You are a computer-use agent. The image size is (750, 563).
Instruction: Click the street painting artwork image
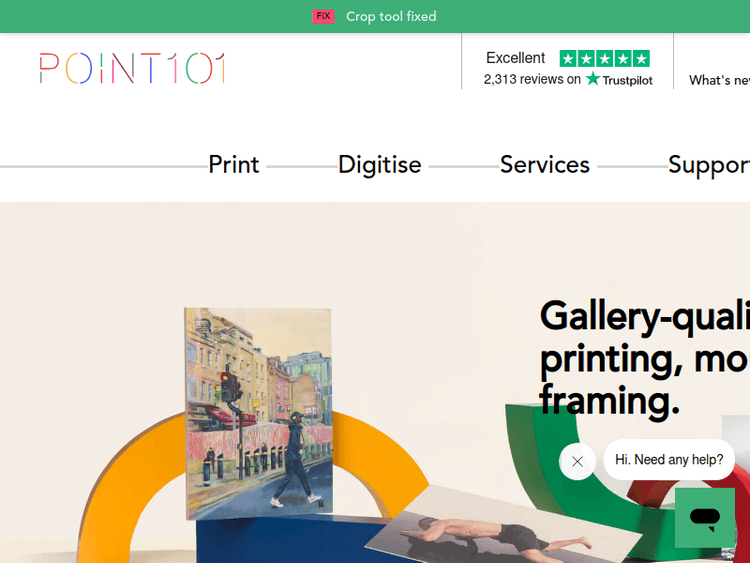[258, 413]
